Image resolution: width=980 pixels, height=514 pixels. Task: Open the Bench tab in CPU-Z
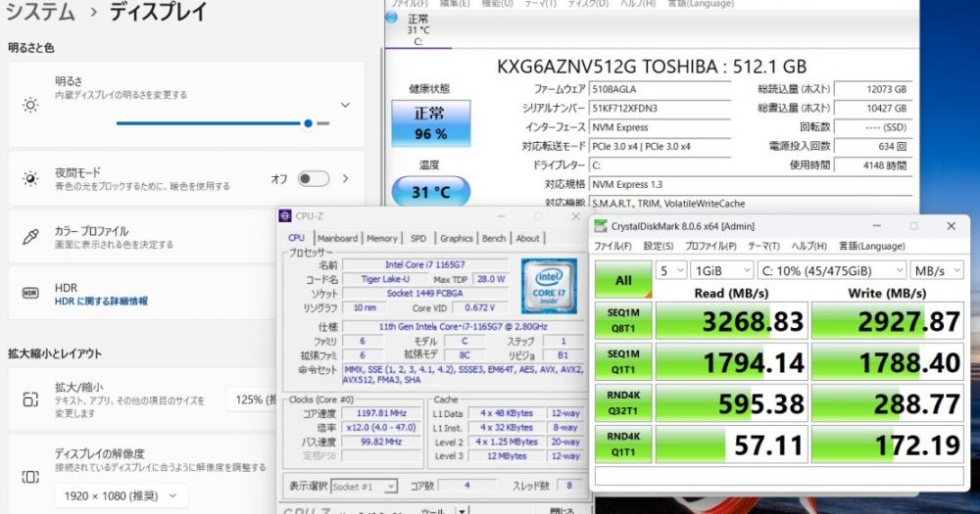(494, 238)
